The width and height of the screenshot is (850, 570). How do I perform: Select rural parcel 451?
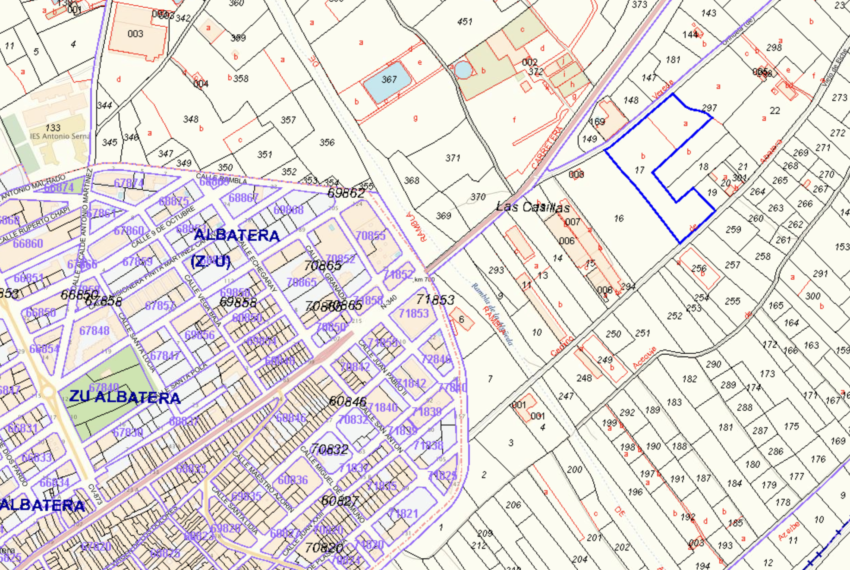[464, 22]
